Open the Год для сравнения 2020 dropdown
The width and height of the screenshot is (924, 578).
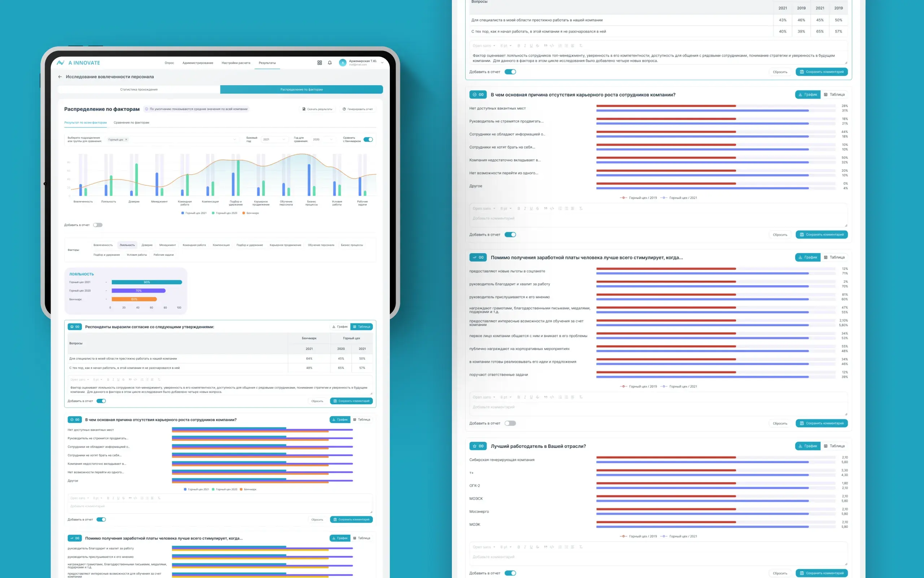tap(323, 139)
